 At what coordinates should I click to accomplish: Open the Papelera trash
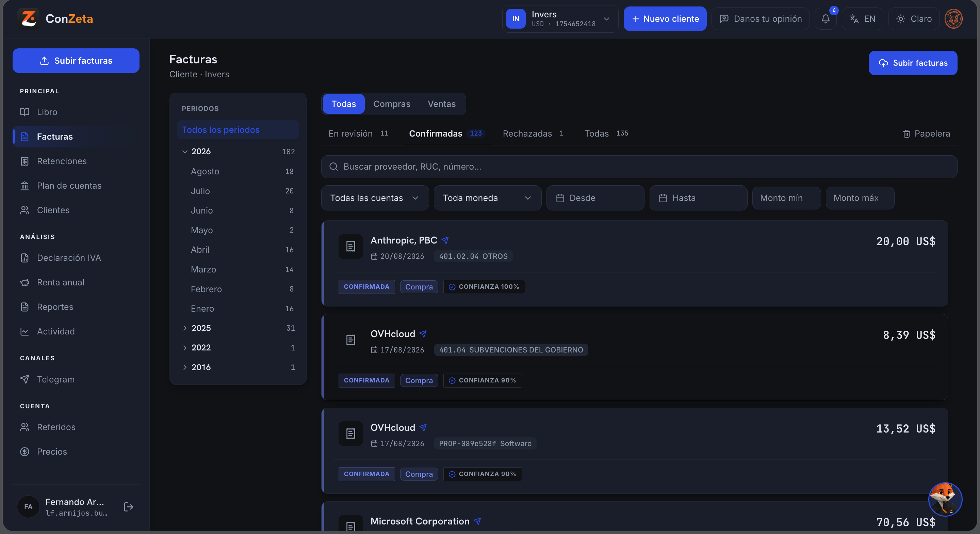(926, 134)
